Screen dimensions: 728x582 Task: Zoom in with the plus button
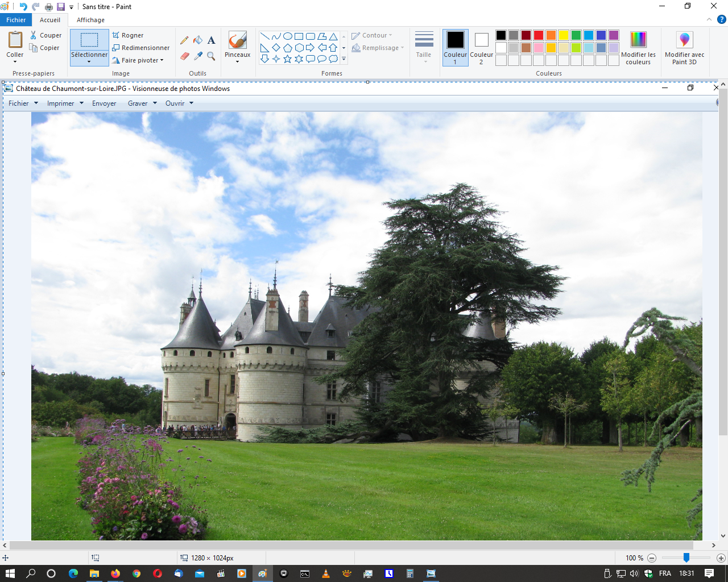721,558
